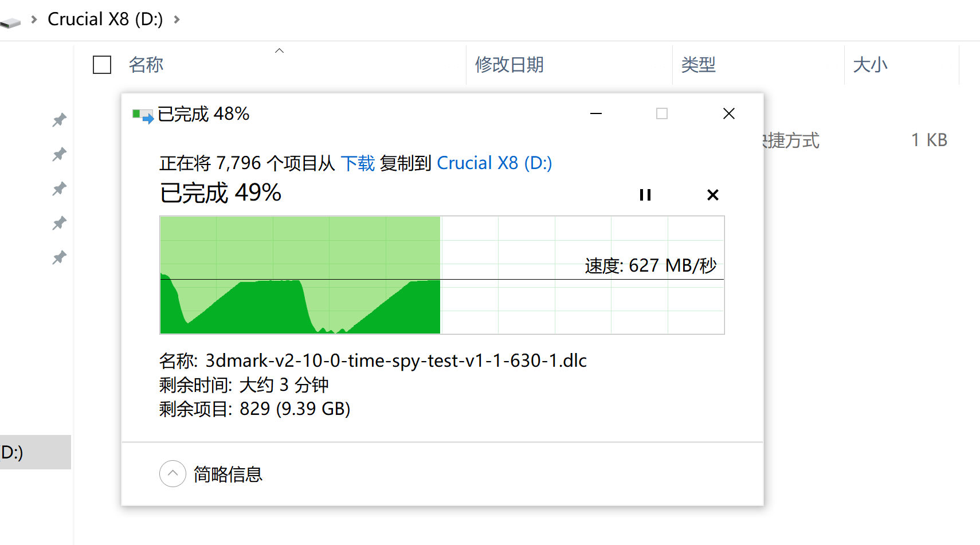Pause the file copy operation
Viewport: 980px width, 545px height.
pyautogui.click(x=645, y=195)
